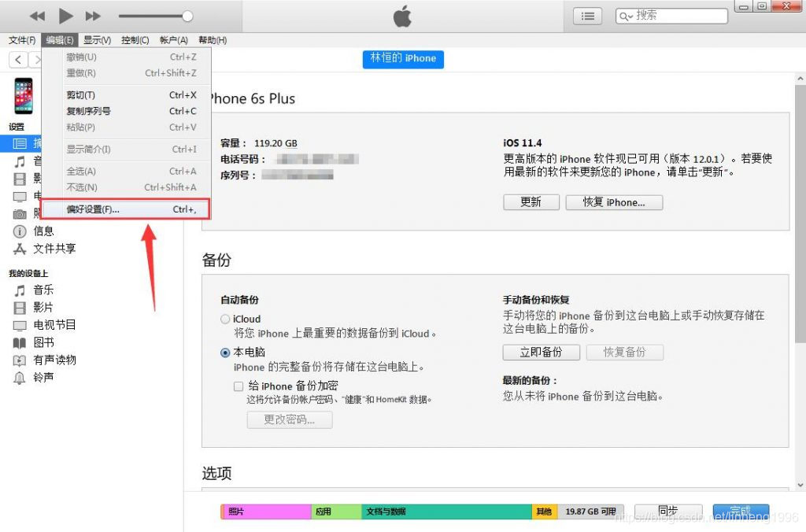Click the scrollbar up arrow
The height and width of the screenshot is (532, 806).
[x=800, y=79]
